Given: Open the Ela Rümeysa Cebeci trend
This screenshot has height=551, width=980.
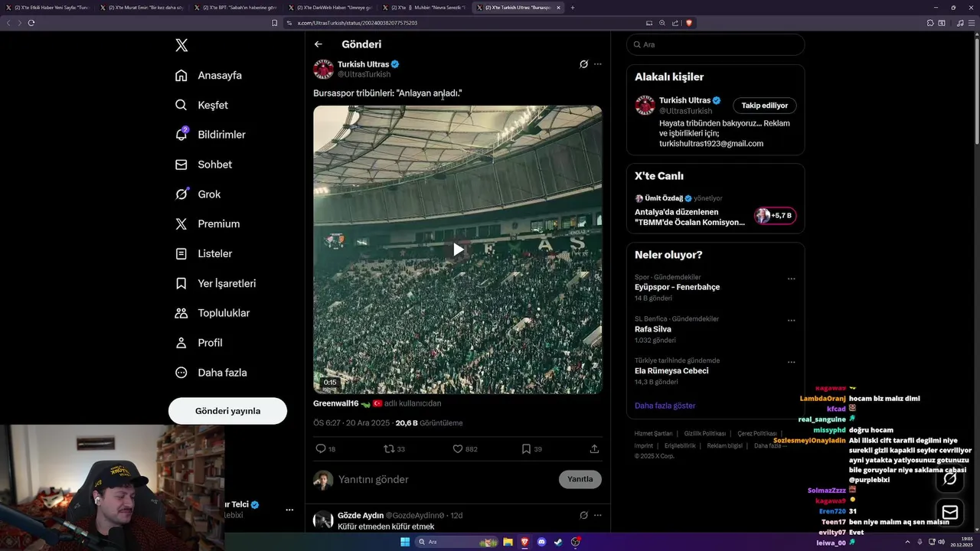Looking at the screenshot, I should pyautogui.click(x=671, y=370).
